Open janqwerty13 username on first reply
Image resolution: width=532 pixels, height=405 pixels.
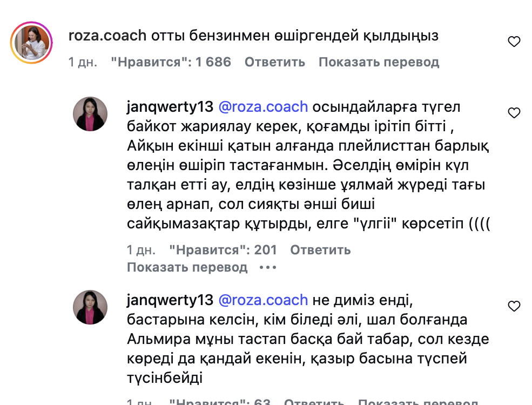tap(170, 107)
